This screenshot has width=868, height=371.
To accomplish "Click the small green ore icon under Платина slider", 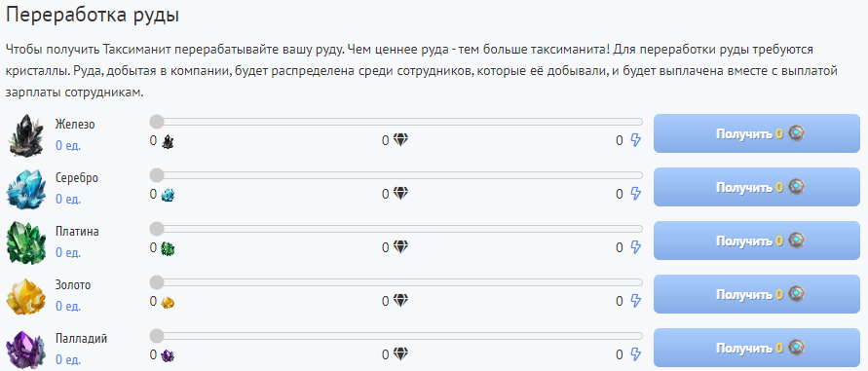I will (168, 248).
